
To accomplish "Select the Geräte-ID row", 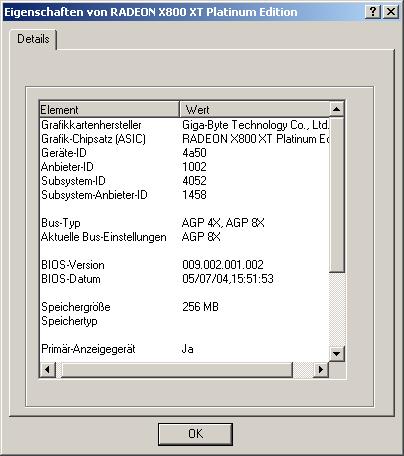I will click(x=184, y=153).
